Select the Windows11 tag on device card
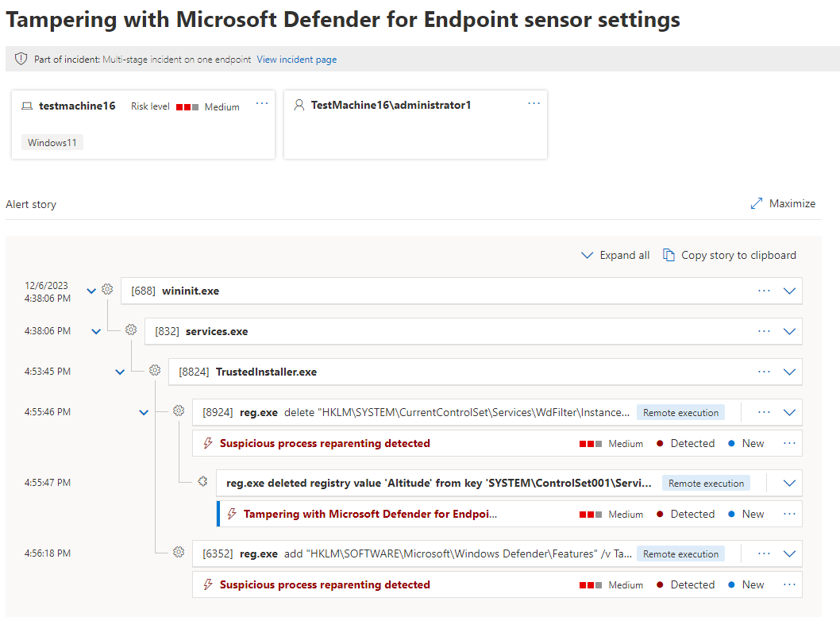The image size is (840, 617). coord(52,142)
